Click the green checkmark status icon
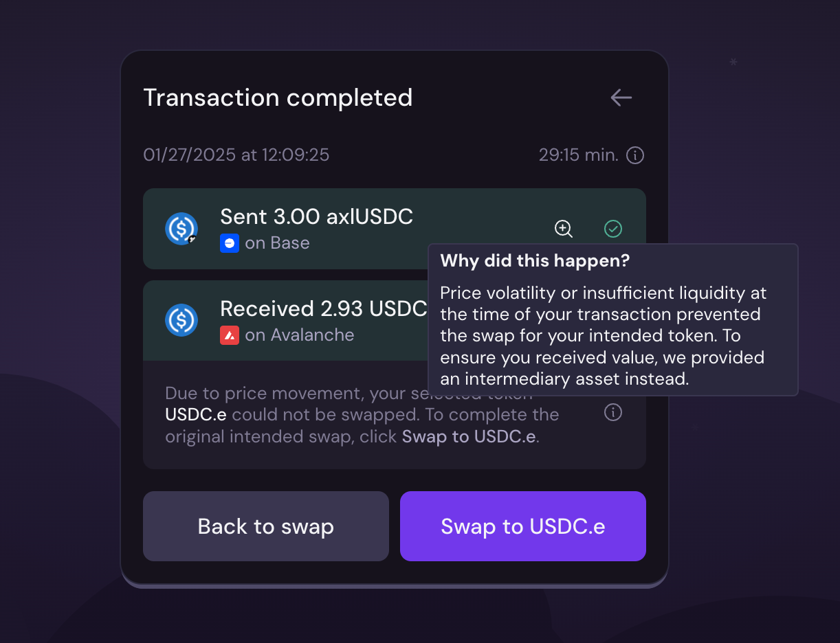 [x=612, y=229]
